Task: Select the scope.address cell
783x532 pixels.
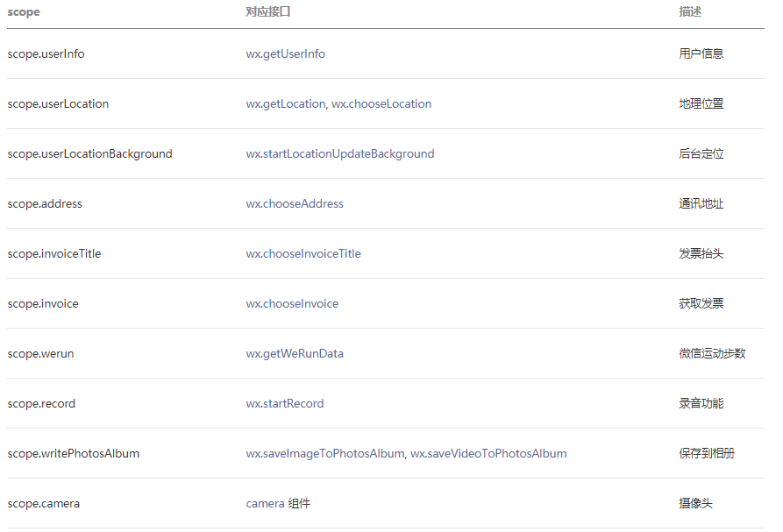Action: pyautogui.click(x=45, y=203)
